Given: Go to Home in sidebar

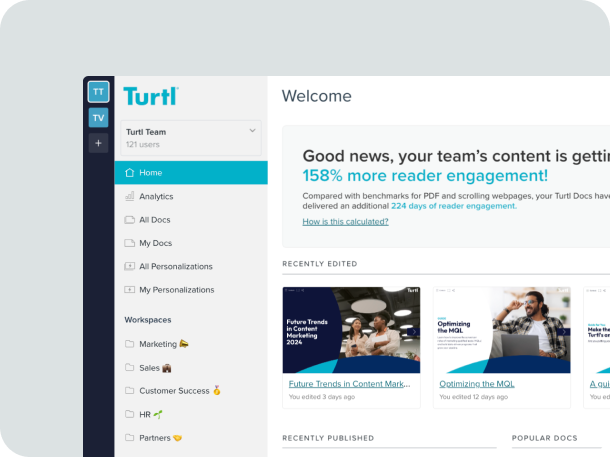Looking at the screenshot, I should [191, 173].
